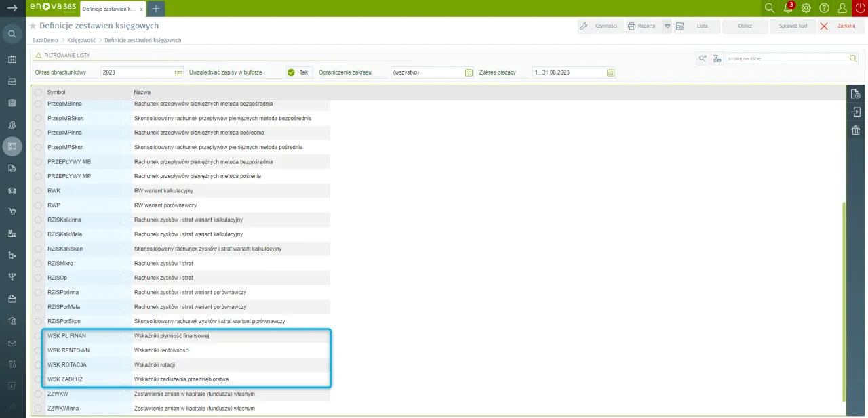Click the help question mark icon
Viewport: 868px width, 418px height.
(824, 8)
